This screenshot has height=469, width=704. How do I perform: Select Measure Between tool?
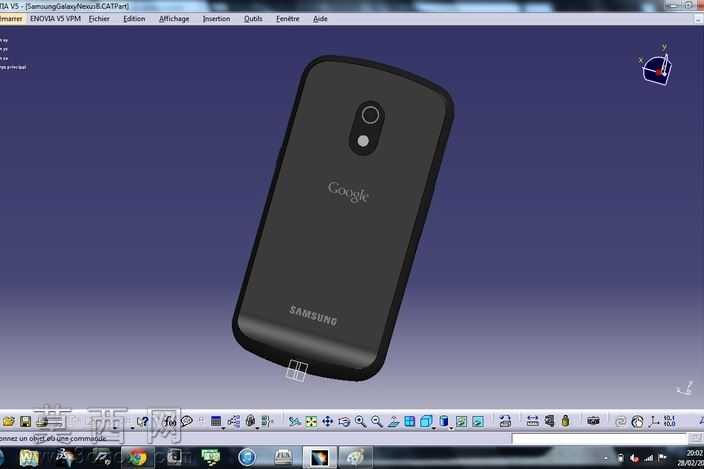tap(532, 421)
